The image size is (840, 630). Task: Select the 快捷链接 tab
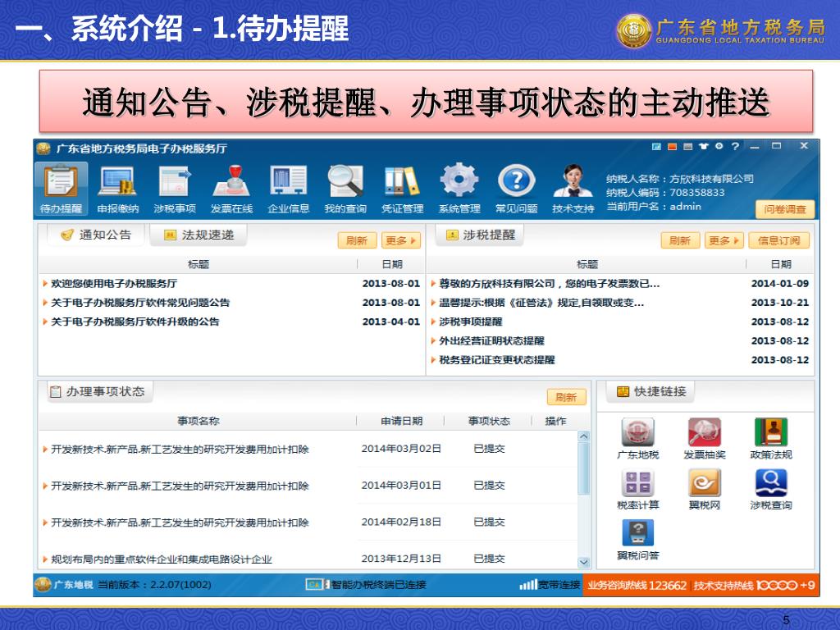(651, 391)
